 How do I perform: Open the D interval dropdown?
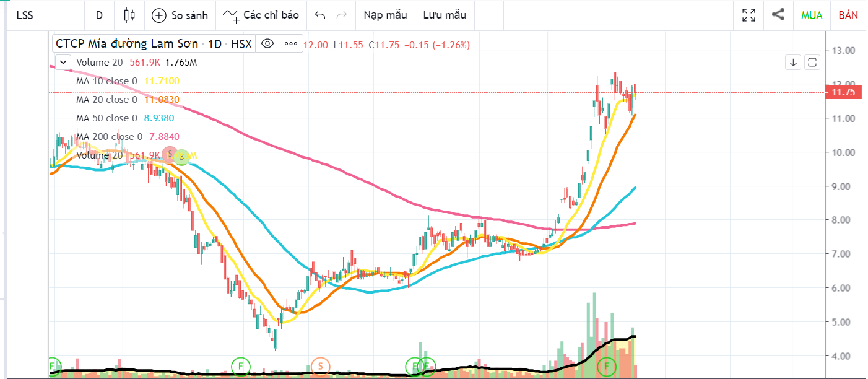100,15
